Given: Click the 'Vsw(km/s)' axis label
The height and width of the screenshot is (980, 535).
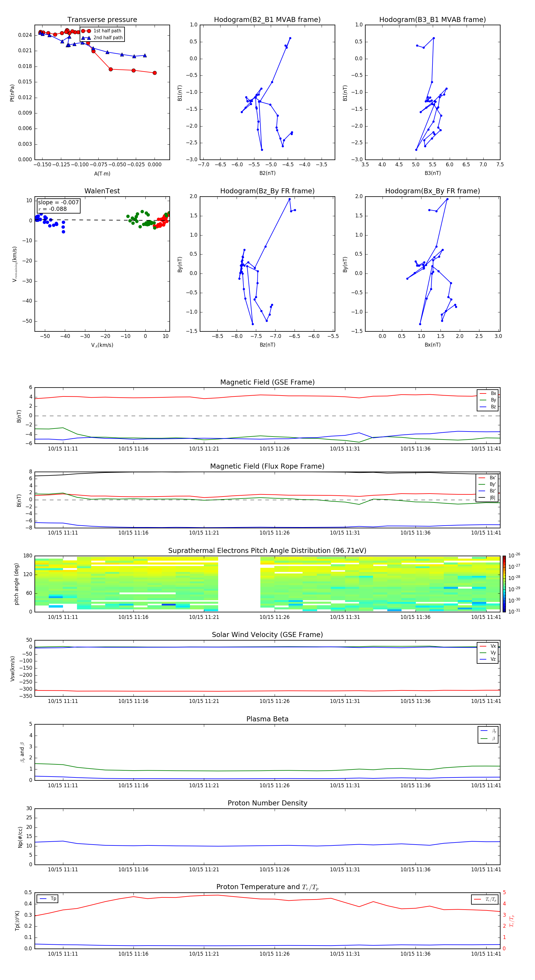Looking at the screenshot, I should coord(12,668).
